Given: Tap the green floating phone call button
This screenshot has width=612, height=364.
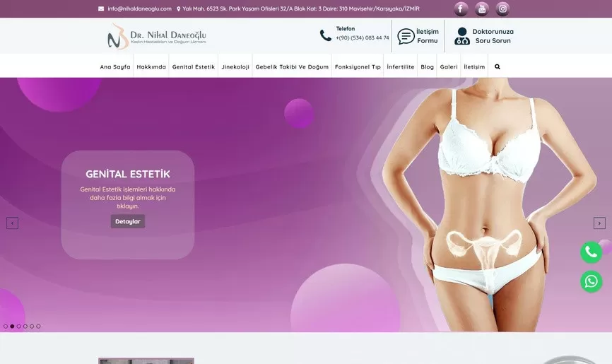Looking at the screenshot, I should coord(592,252).
